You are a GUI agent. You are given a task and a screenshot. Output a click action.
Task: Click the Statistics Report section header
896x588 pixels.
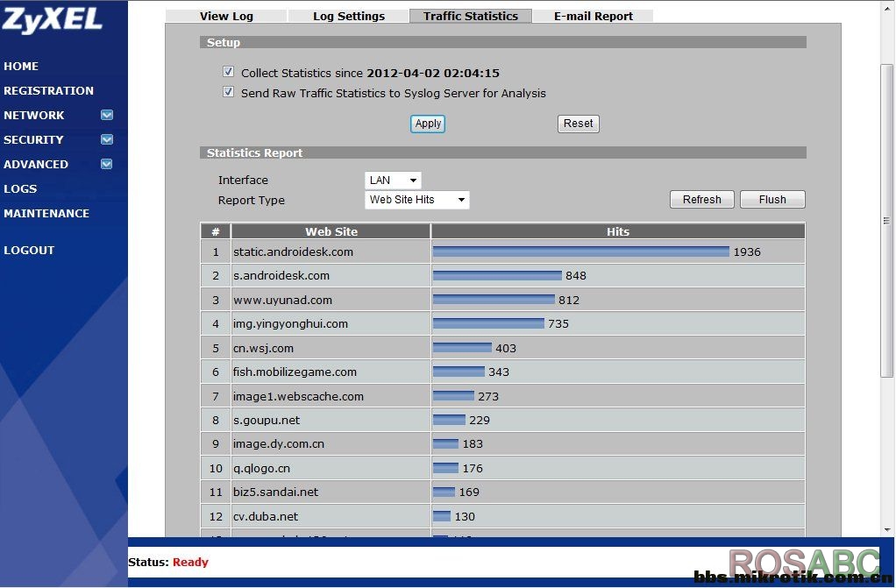point(503,152)
